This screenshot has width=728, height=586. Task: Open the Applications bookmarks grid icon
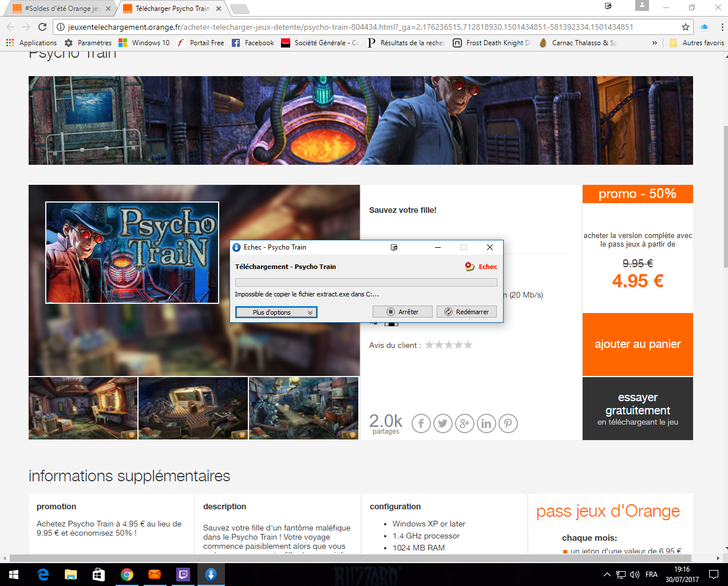click(x=10, y=43)
